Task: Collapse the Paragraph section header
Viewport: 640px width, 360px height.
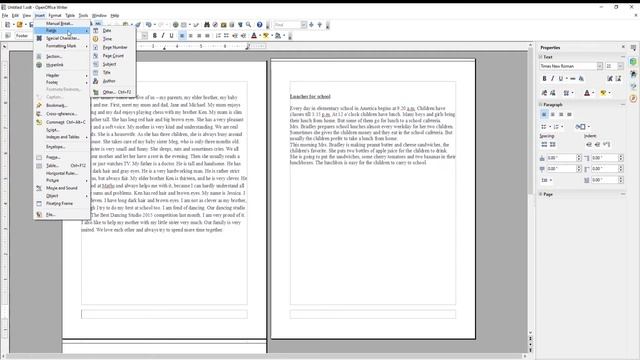Action: [x=553, y=105]
